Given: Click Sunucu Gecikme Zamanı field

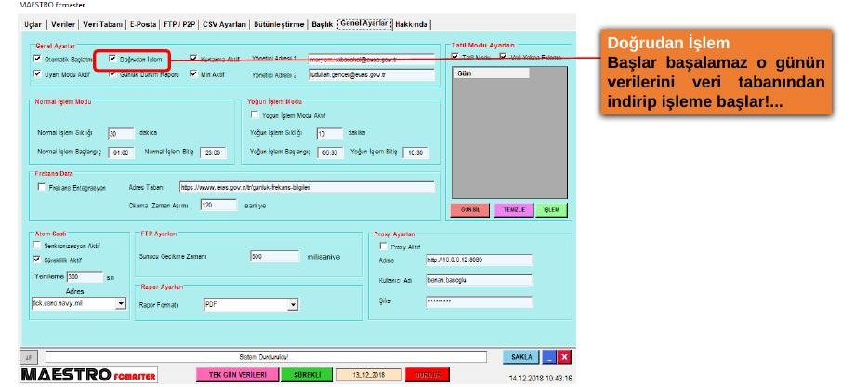Looking at the screenshot, I should click(274, 257).
